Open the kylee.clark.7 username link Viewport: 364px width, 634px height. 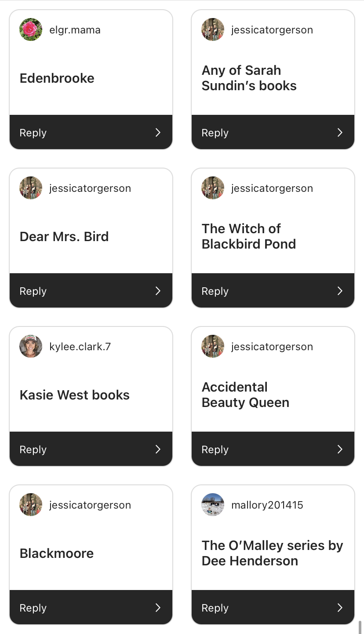coord(80,347)
